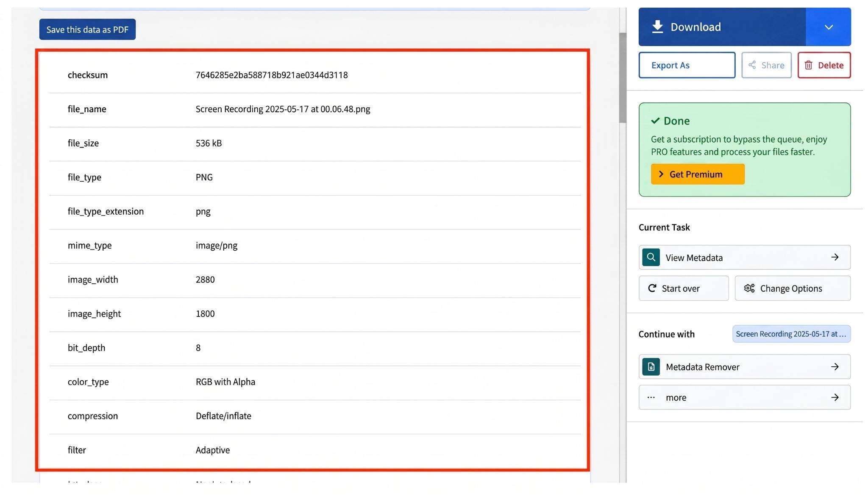The height and width of the screenshot is (498, 868).
Task: Open Change Options
Action: pos(793,288)
